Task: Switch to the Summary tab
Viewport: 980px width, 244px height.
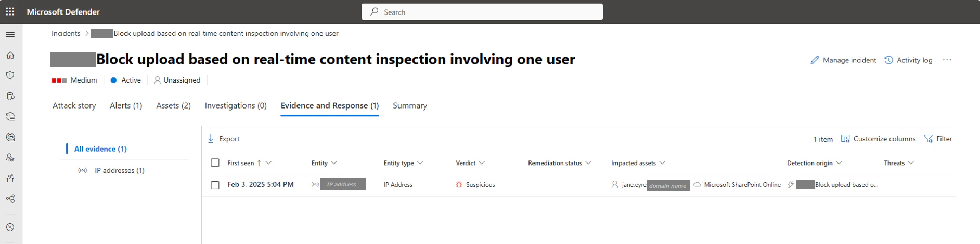Action: [410, 105]
